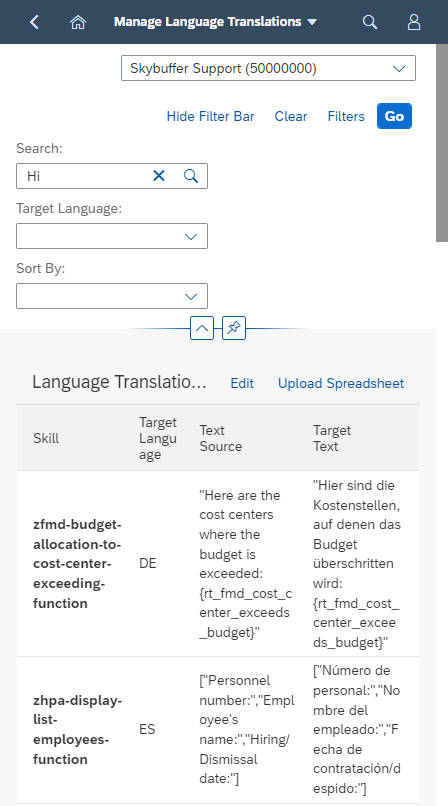Pin the filter bar header
The width and height of the screenshot is (448, 806).
pos(234,327)
